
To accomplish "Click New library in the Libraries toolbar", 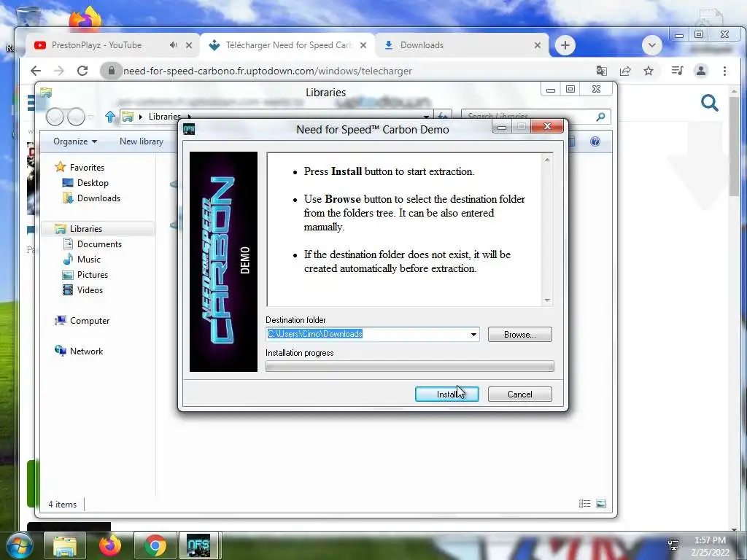I will [141, 141].
